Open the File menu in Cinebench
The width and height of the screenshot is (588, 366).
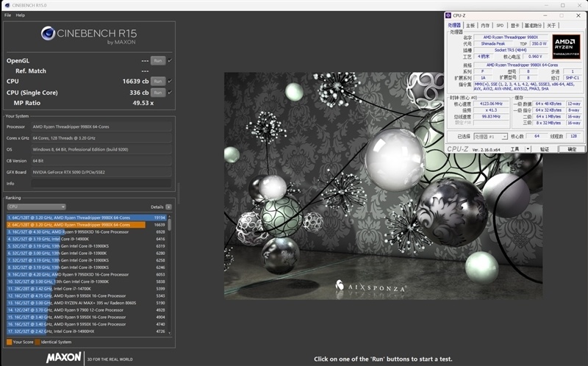point(7,15)
